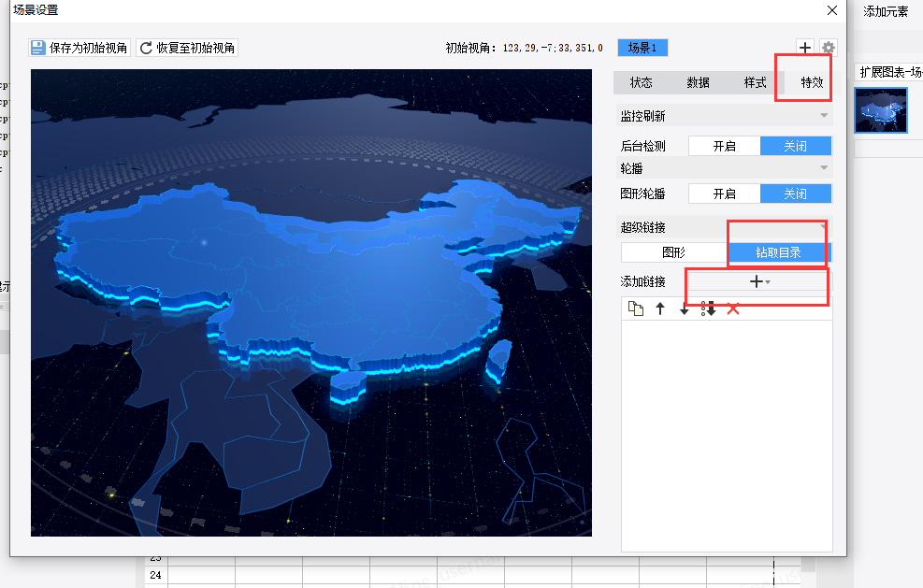Open the 添加链接 plus dropdown
The image size is (923, 588).
[x=760, y=282]
